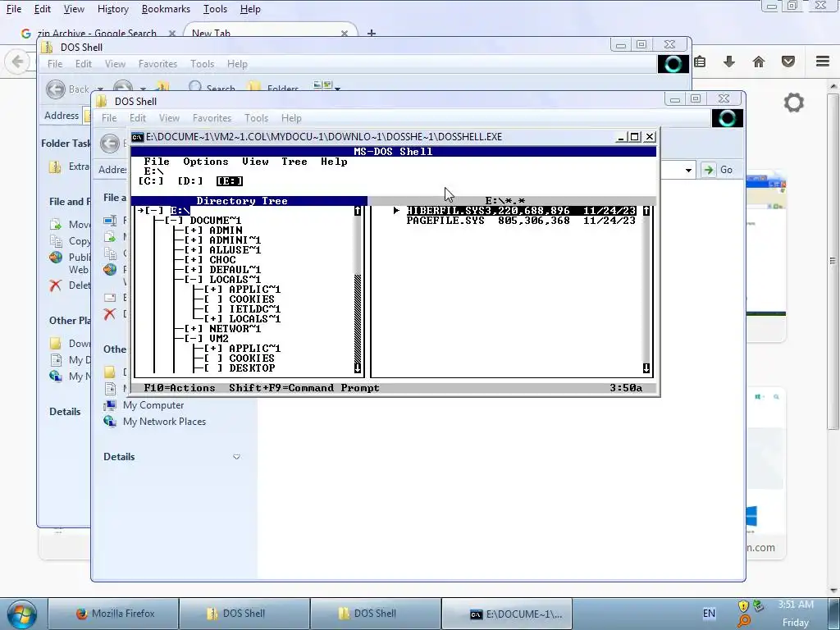Open Favorites menu in front DOS Shell window
The height and width of the screenshot is (630, 840).
tap(212, 118)
